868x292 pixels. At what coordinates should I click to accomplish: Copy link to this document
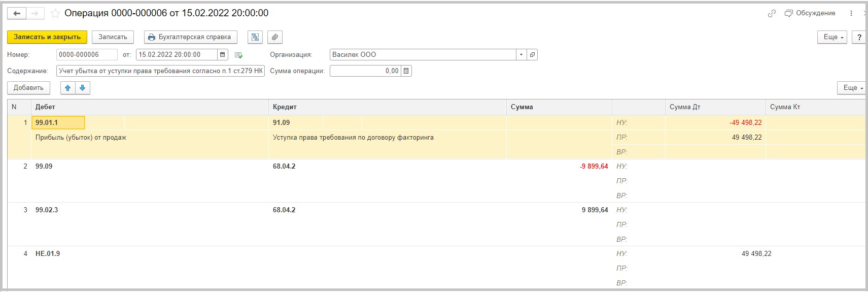pos(772,14)
